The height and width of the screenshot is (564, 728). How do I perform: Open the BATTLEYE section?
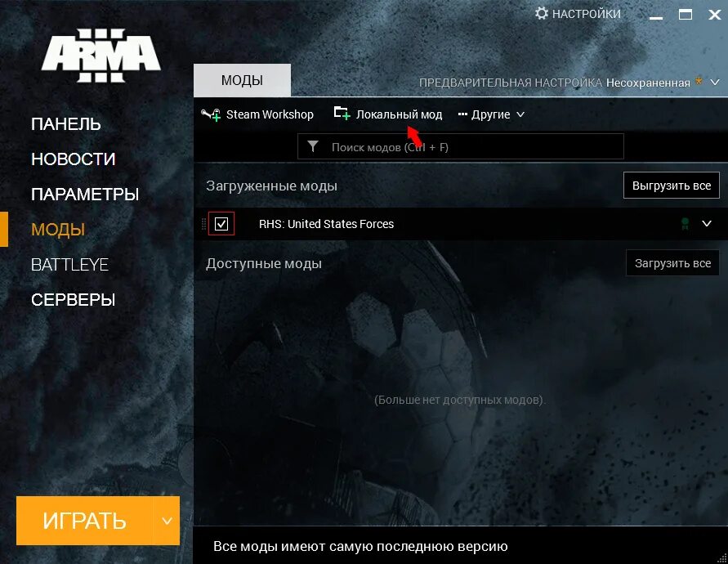(69, 265)
